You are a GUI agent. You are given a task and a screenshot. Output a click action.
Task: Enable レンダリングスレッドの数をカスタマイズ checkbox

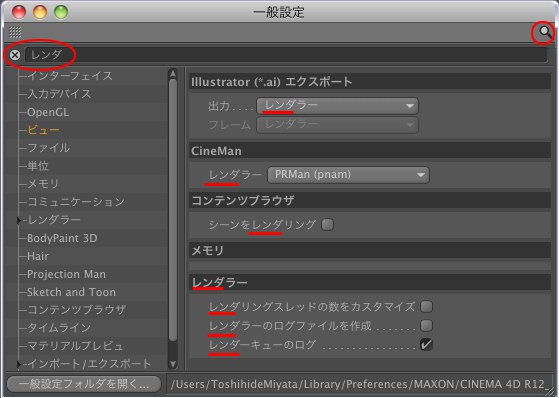[x=426, y=307]
